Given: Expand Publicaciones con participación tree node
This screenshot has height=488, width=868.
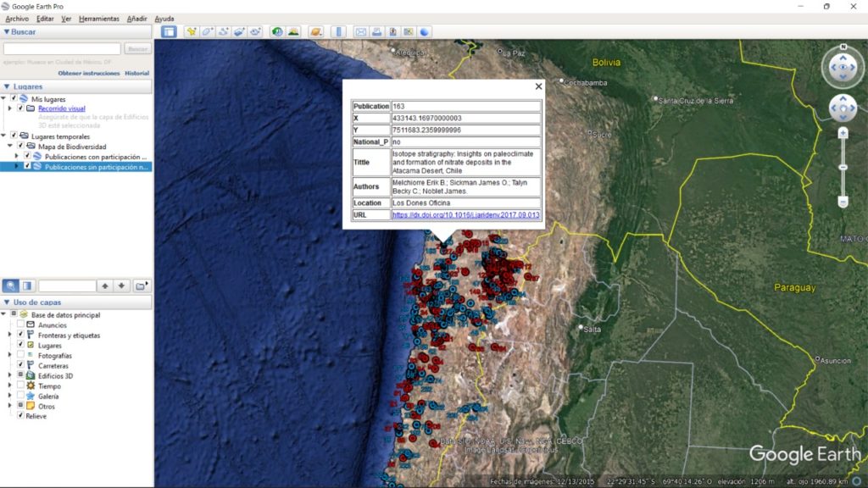Looking at the screenshot, I should [17, 156].
